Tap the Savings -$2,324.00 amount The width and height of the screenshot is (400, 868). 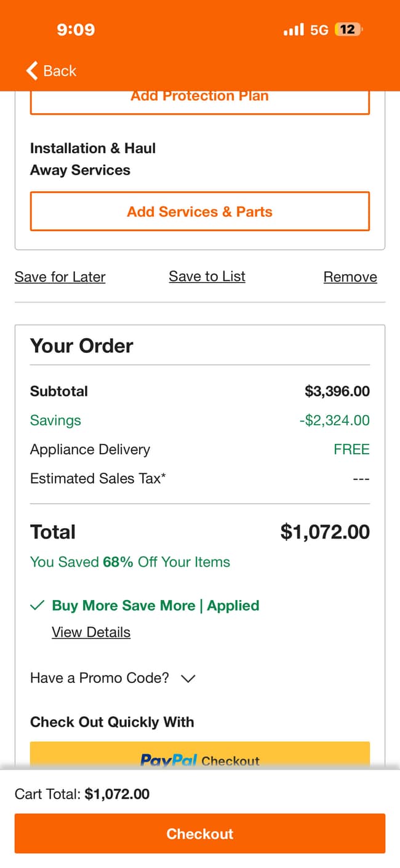click(x=334, y=420)
